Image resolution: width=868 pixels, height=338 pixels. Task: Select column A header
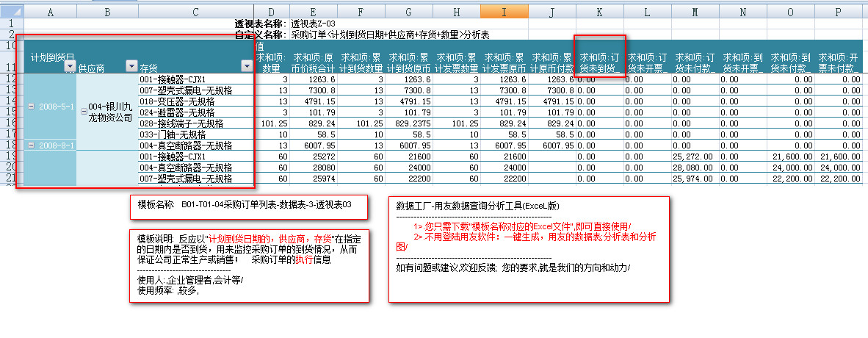pyautogui.click(x=50, y=12)
